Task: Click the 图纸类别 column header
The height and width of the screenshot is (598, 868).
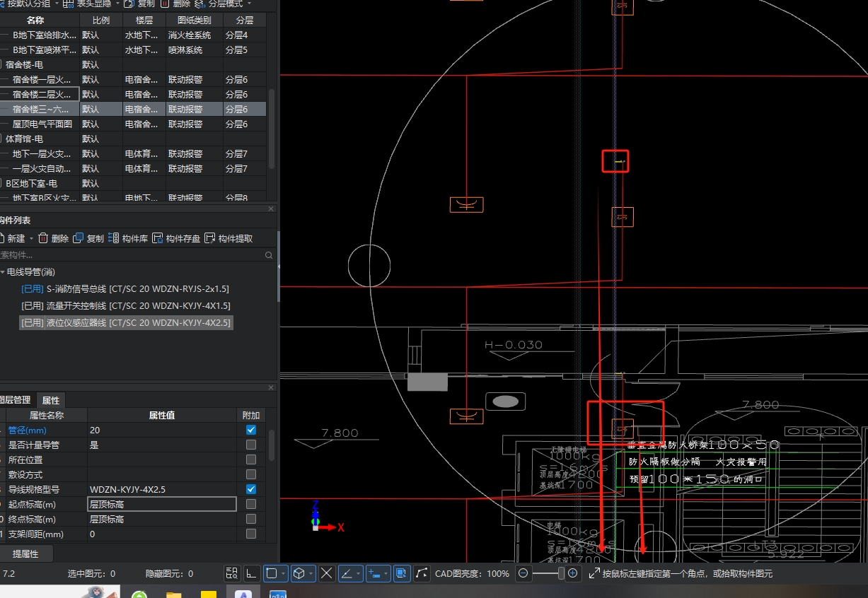Action: point(194,20)
